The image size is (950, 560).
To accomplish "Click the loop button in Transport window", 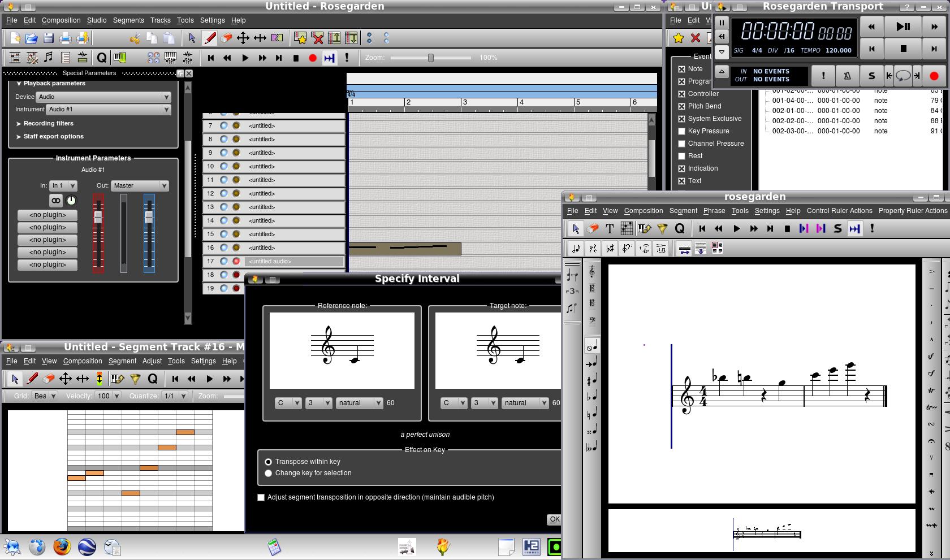I will click(903, 76).
